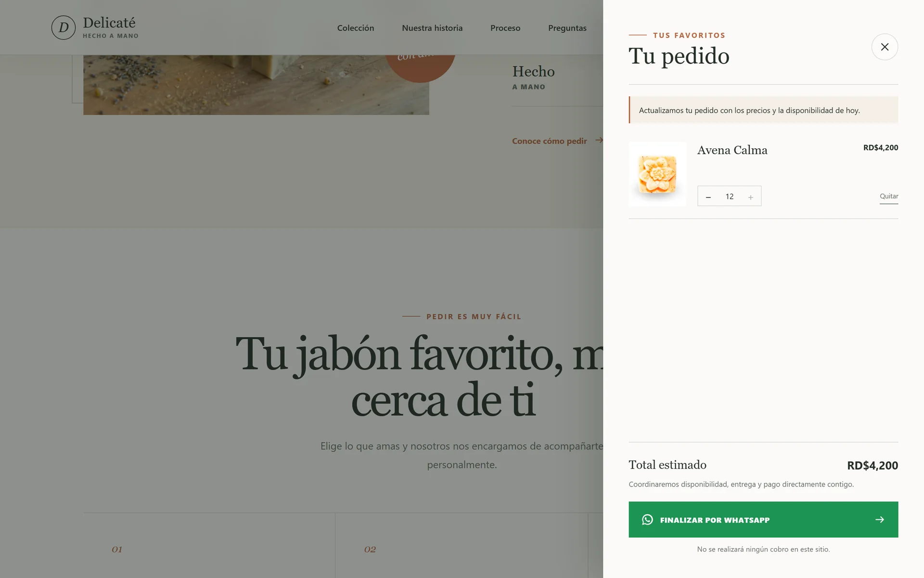The width and height of the screenshot is (924, 578).
Task: Decrease Avena Calma quantity with minus button
Action: tap(708, 197)
